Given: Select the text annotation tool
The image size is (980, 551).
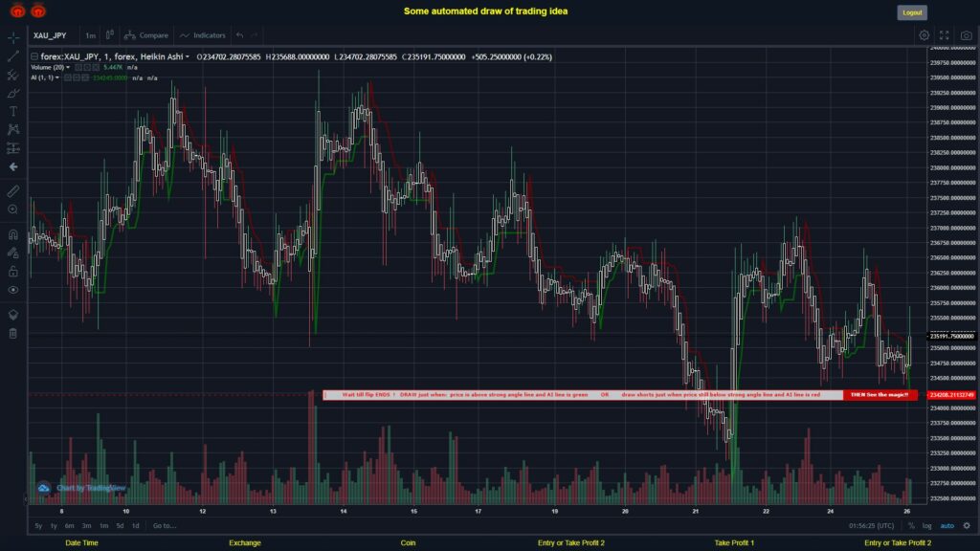Looking at the screenshot, I should [13, 111].
